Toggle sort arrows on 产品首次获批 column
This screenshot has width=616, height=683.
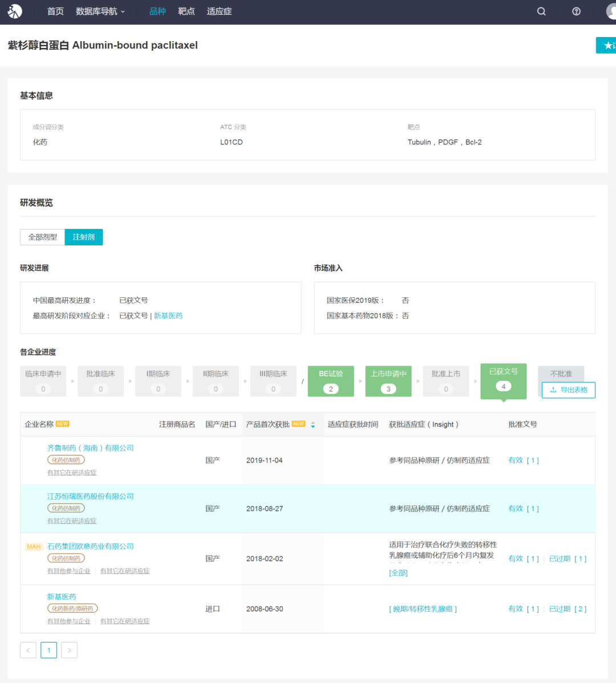click(313, 425)
